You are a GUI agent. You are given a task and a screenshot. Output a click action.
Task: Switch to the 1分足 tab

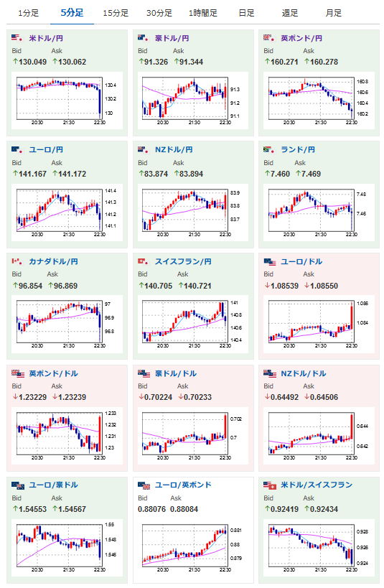29,13
